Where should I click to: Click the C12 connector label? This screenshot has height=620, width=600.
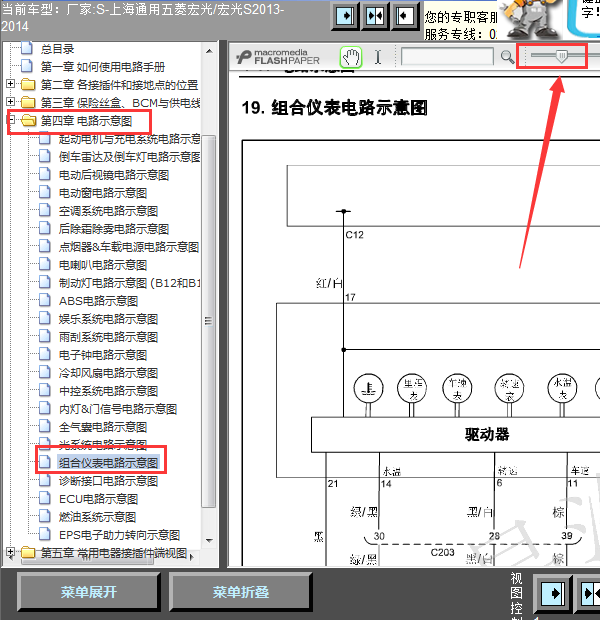coord(354,235)
